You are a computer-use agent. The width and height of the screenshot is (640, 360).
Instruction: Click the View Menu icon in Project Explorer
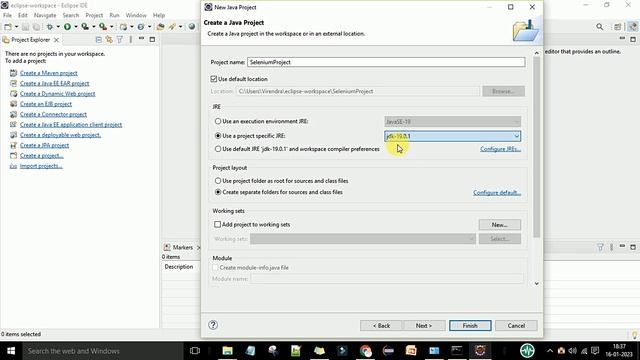(131, 40)
